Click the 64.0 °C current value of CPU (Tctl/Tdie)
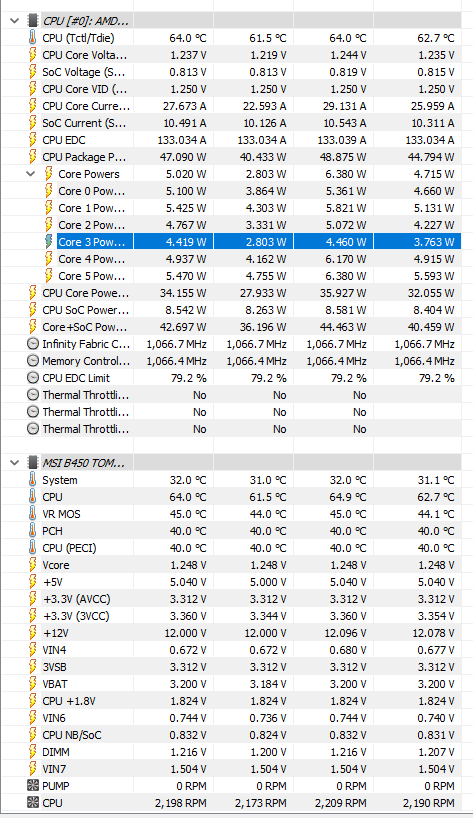The height and width of the screenshot is (818, 473). 188,38
